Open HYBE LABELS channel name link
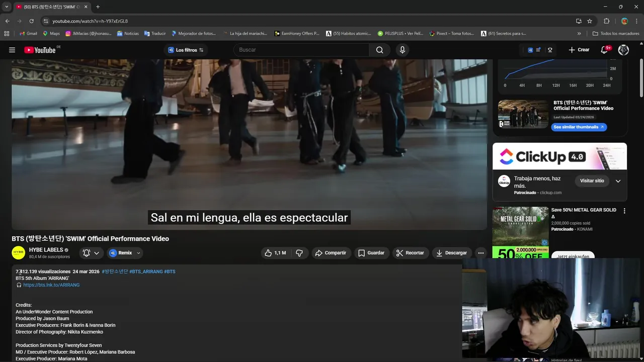Screen dimensions: 644x362 [x=46, y=250]
